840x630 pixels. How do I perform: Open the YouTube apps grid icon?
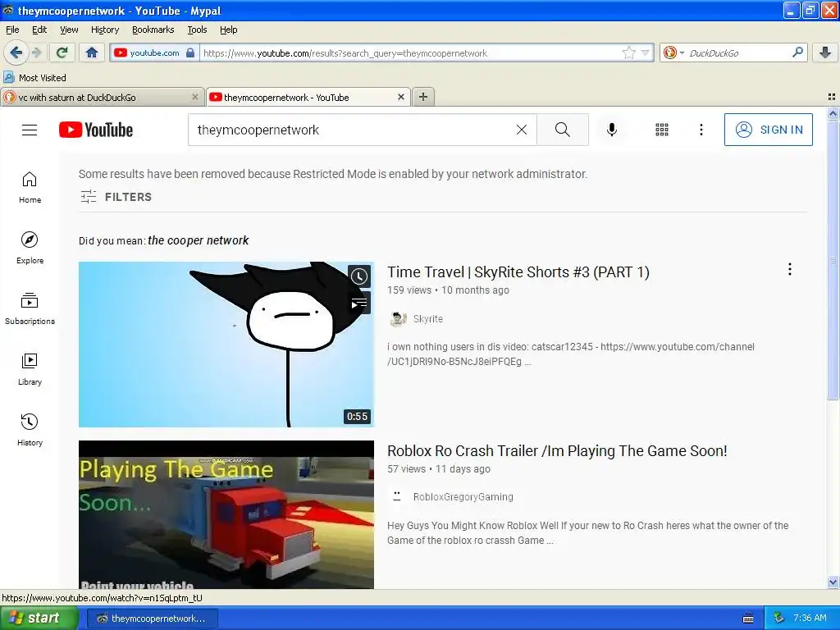pos(662,130)
